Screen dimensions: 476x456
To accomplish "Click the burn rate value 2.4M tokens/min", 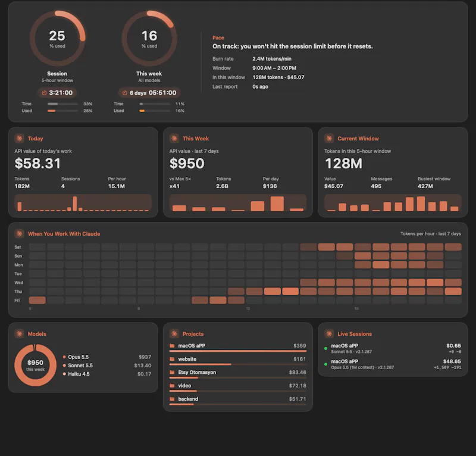I will click(272, 58).
